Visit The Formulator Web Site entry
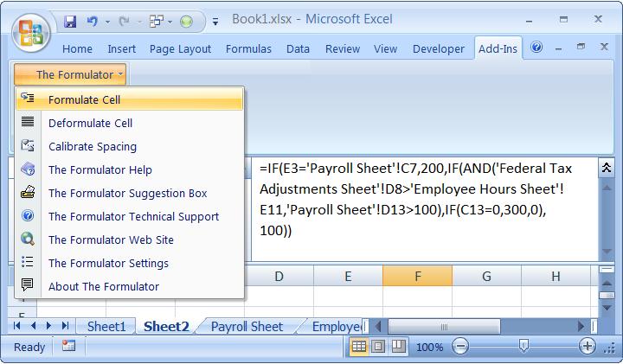This screenshot has height=364, width=623. pos(130,239)
